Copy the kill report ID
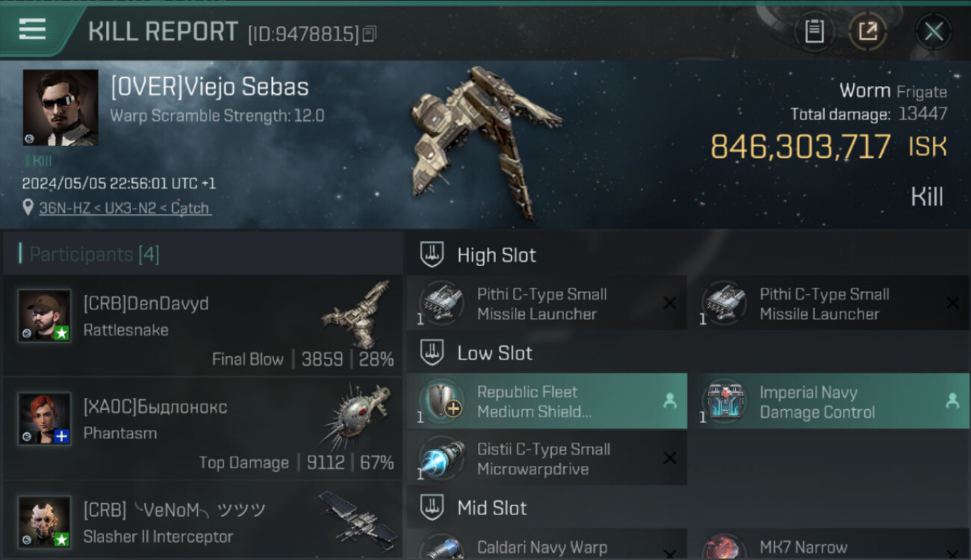971x560 pixels. 369,34
